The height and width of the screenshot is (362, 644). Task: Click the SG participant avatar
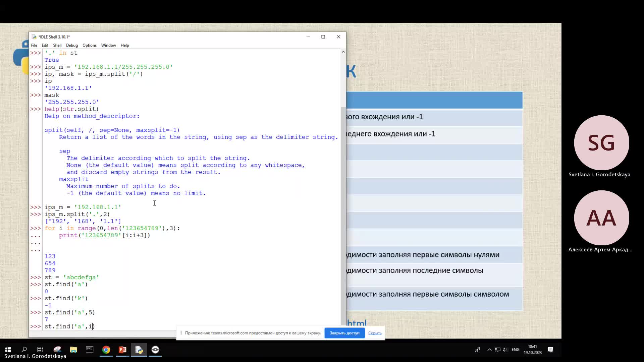(x=601, y=143)
